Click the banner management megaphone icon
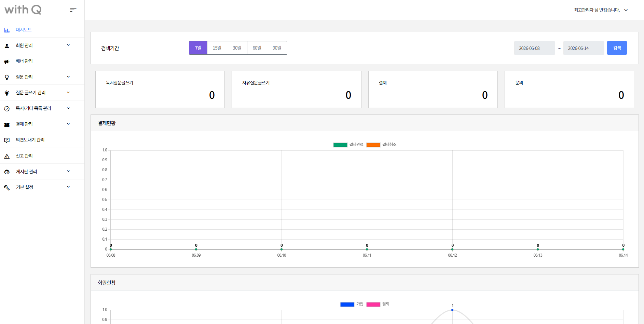The image size is (644, 324). point(7,62)
